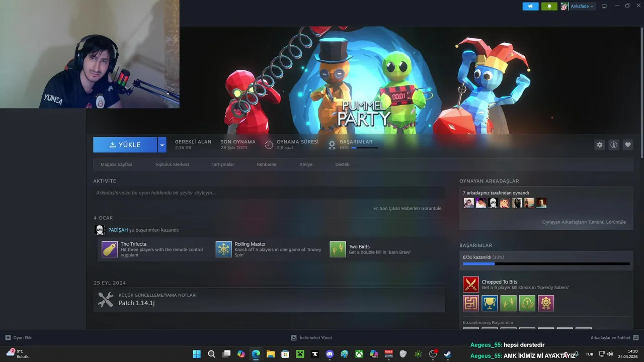The image size is (644, 362).
Task: Open the number one laurel achievement icon
Action: coord(527,303)
